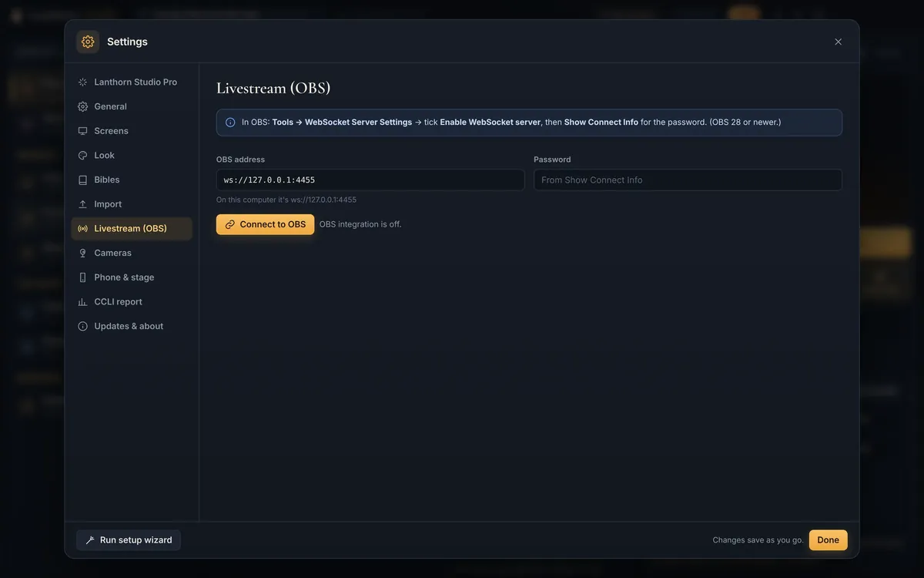Click the 'OBS address' label
The height and width of the screenshot is (578, 924).
pyautogui.click(x=240, y=160)
